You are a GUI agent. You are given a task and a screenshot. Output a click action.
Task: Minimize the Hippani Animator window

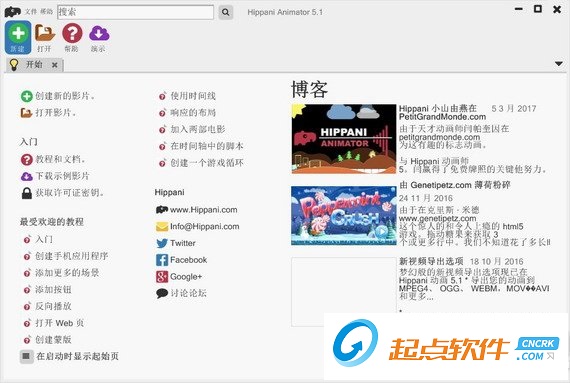tap(519, 9)
